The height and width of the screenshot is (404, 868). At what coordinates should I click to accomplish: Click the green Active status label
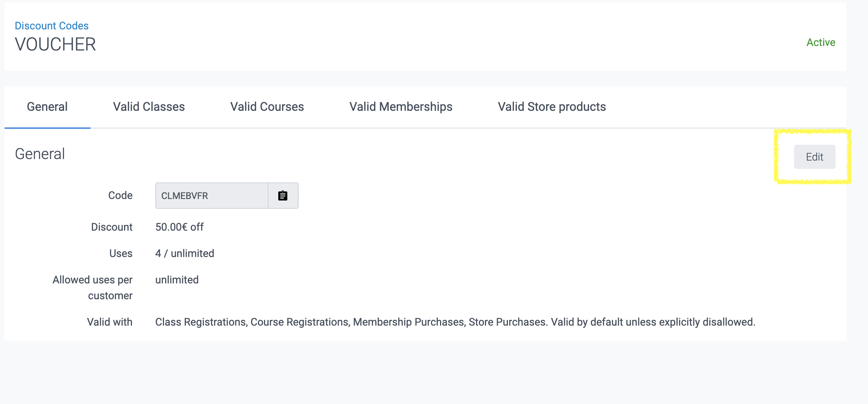[x=820, y=42]
